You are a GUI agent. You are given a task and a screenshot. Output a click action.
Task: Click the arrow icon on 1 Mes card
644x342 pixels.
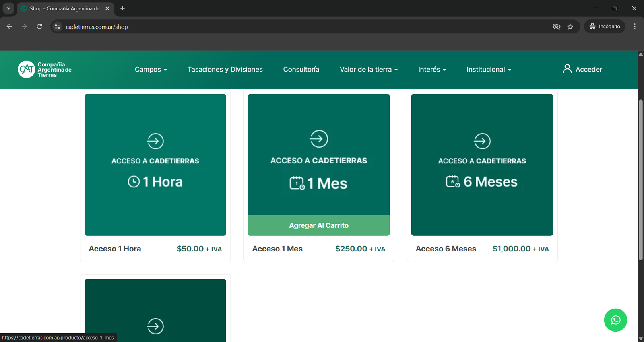point(319,139)
